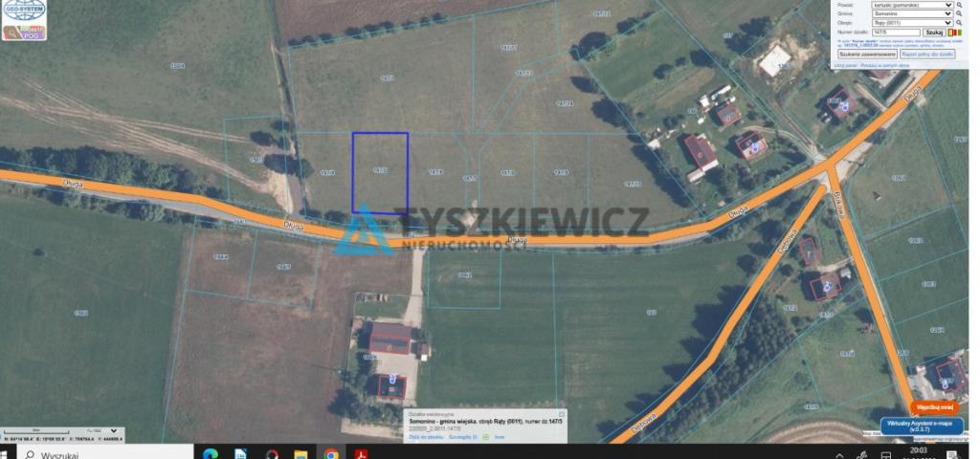980x459 pixels.
Task: Expand the map scale dropdown arrow
Action: (113, 431)
